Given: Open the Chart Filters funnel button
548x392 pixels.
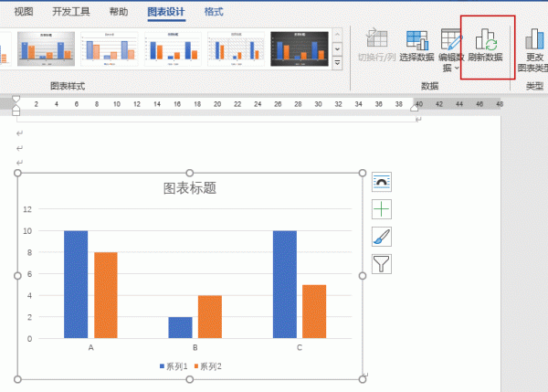Looking at the screenshot, I should 383,265.
